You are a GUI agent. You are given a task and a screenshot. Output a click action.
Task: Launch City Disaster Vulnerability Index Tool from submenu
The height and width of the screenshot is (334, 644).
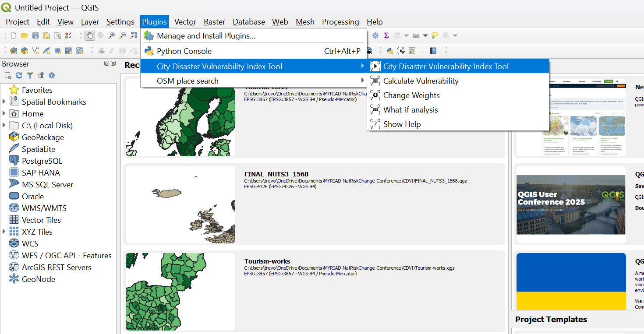458,66
